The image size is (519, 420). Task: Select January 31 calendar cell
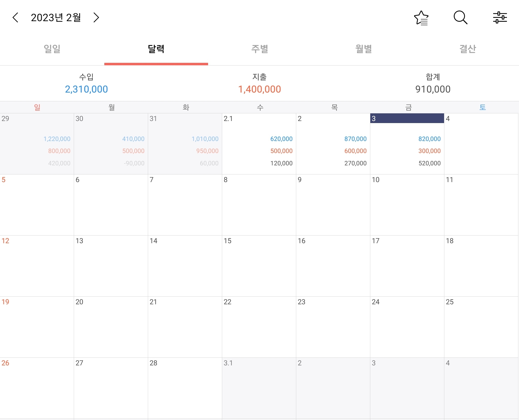(x=185, y=144)
